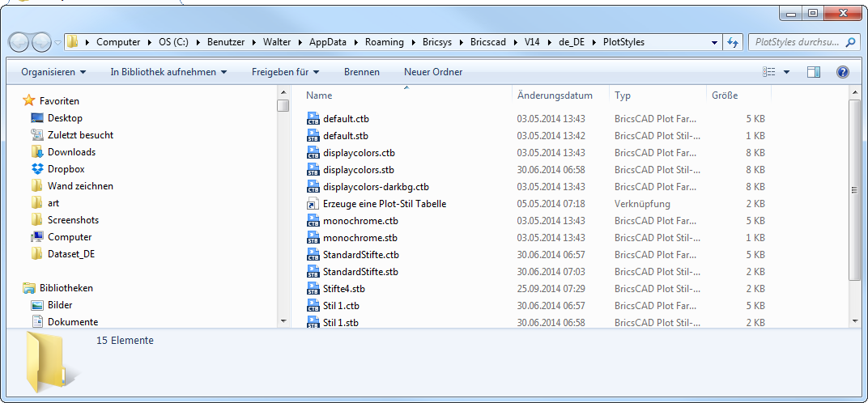The image size is (868, 403).
Task: Open the Organisieren dropdown menu
Action: pos(53,72)
